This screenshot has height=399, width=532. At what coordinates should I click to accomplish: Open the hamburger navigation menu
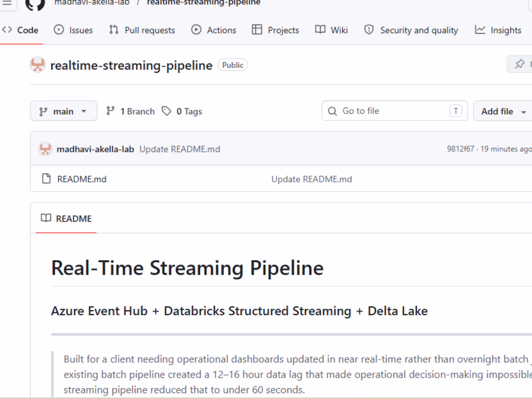click(x=7, y=3)
